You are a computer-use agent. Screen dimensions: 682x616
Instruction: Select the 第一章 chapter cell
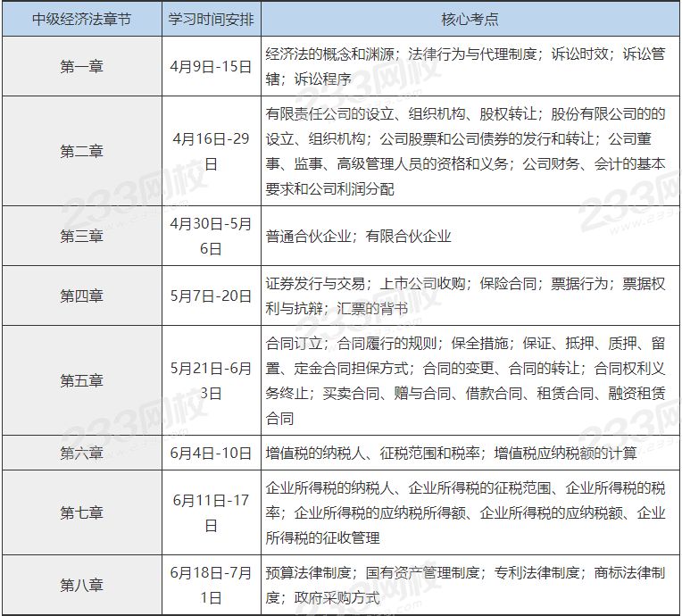(81, 66)
